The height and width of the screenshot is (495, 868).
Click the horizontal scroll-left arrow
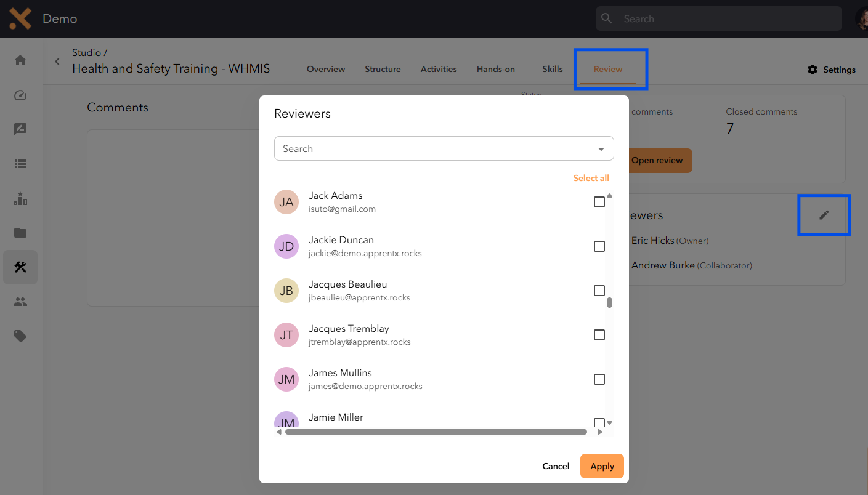[278, 432]
